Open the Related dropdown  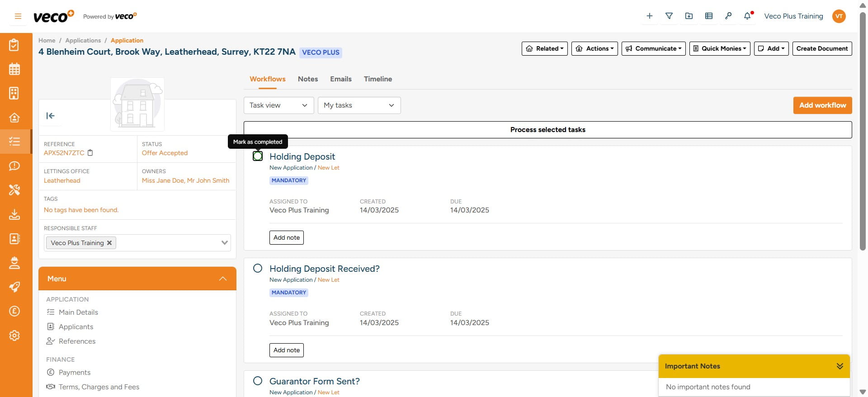click(x=545, y=48)
